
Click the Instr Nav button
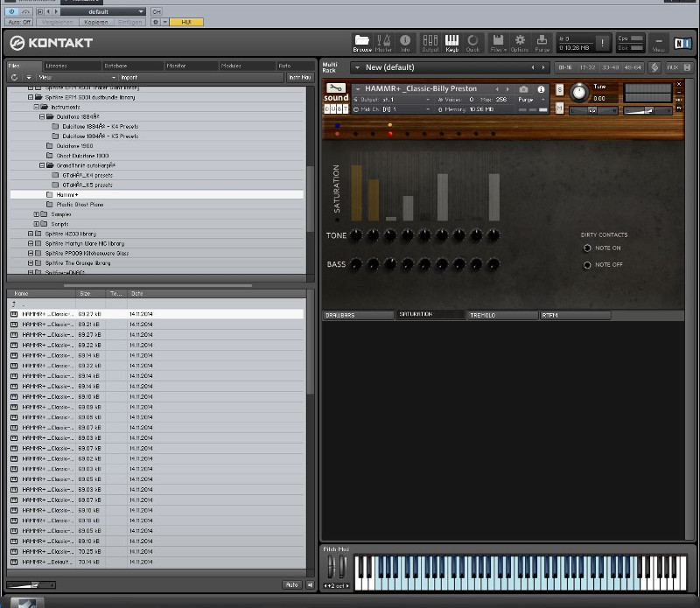click(299, 77)
